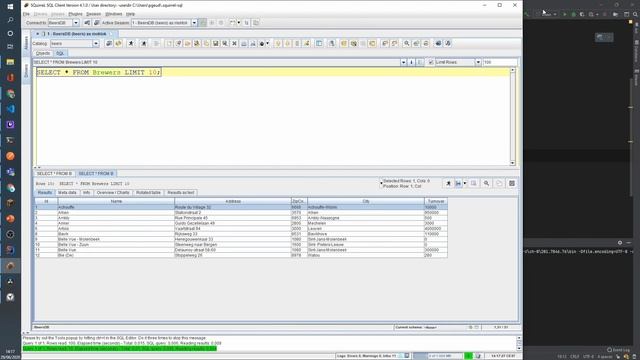Sort by the City column header

point(366,201)
